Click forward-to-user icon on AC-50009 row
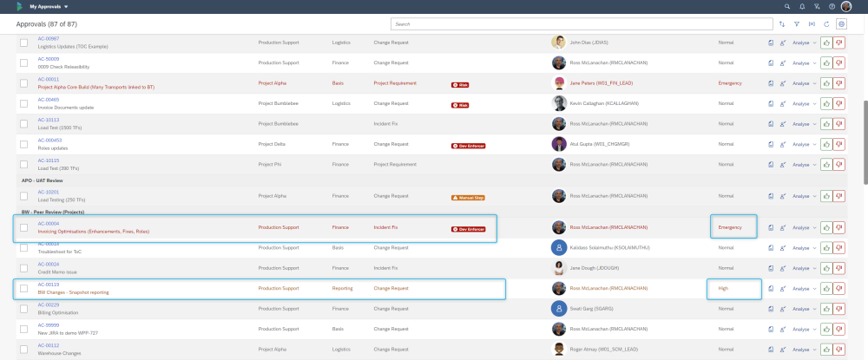Screen dimensions: 868x360 click(x=783, y=62)
